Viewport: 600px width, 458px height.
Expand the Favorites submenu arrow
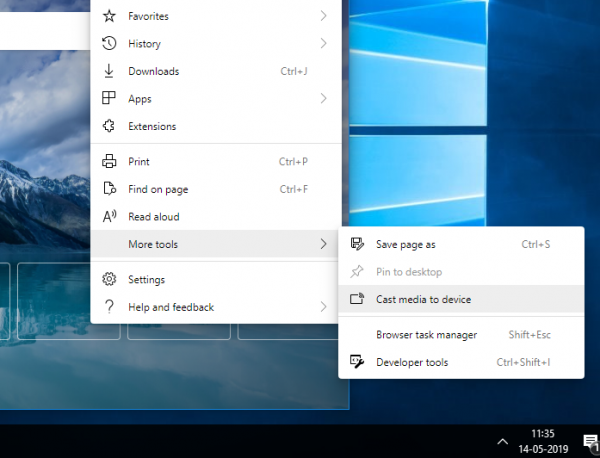(x=323, y=16)
